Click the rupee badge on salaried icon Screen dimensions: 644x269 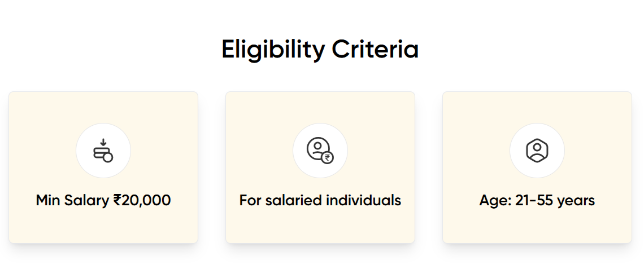tap(327, 157)
